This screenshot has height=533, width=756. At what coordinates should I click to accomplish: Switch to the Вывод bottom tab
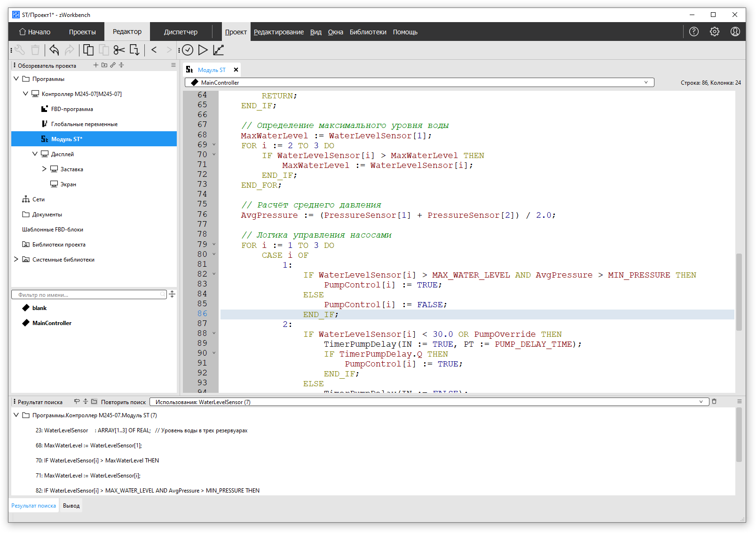pos(71,506)
